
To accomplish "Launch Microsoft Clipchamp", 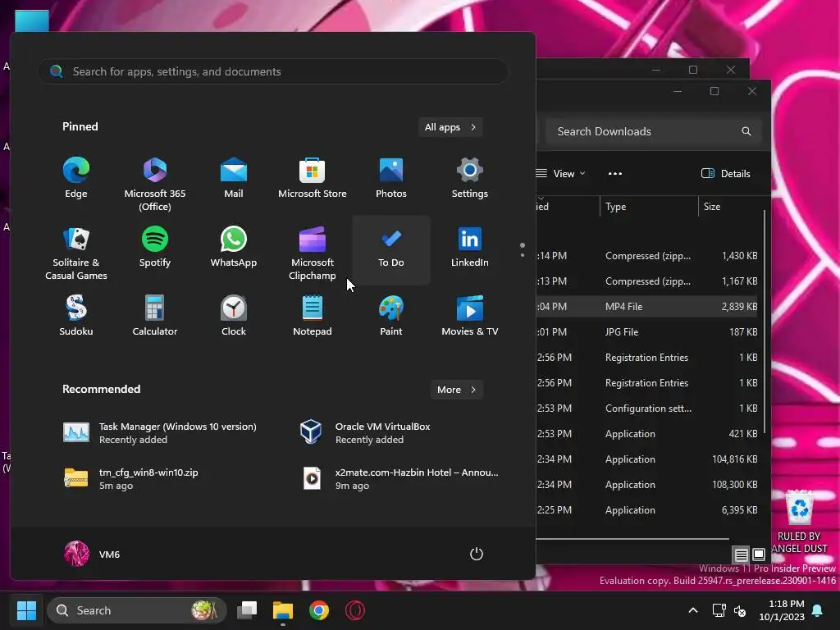I will (313, 253).
